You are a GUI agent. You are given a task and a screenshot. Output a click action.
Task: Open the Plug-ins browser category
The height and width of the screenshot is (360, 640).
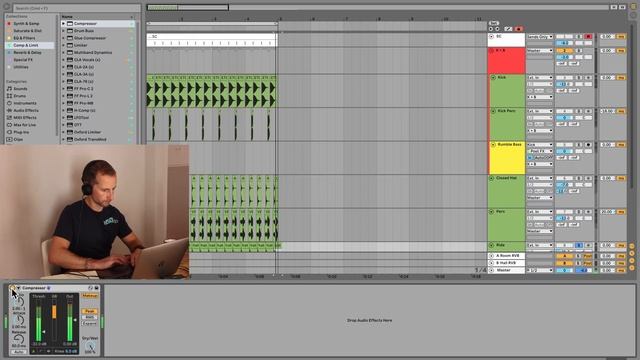point(21,132)
